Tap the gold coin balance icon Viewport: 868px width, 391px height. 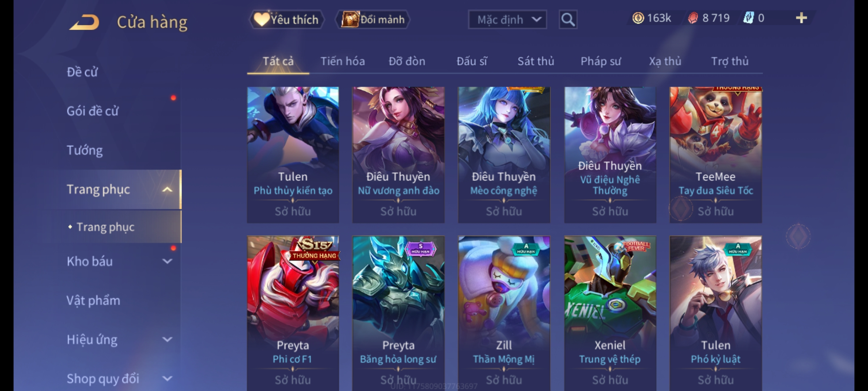pos(638,18)
